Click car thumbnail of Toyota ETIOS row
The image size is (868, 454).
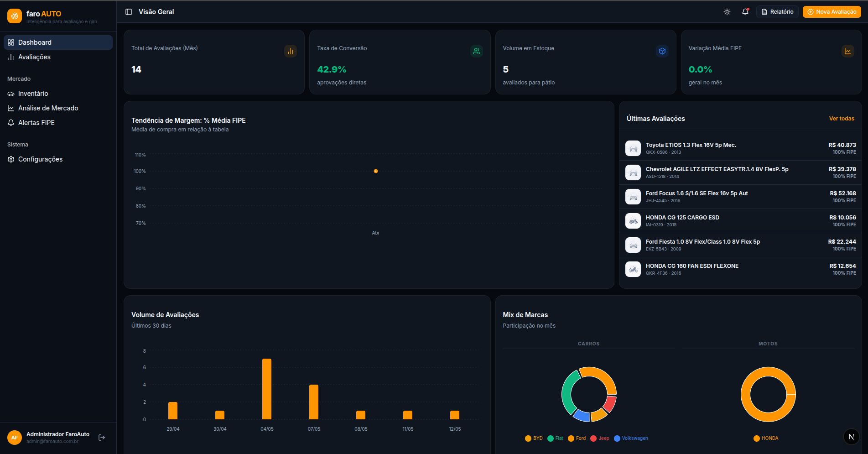tap(633, 148)
